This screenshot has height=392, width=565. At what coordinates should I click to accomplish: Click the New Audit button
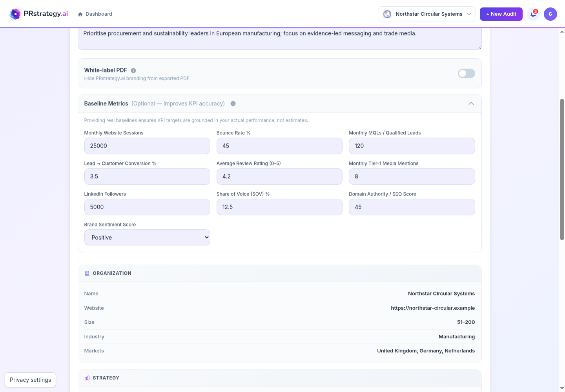tap(501, 14)
